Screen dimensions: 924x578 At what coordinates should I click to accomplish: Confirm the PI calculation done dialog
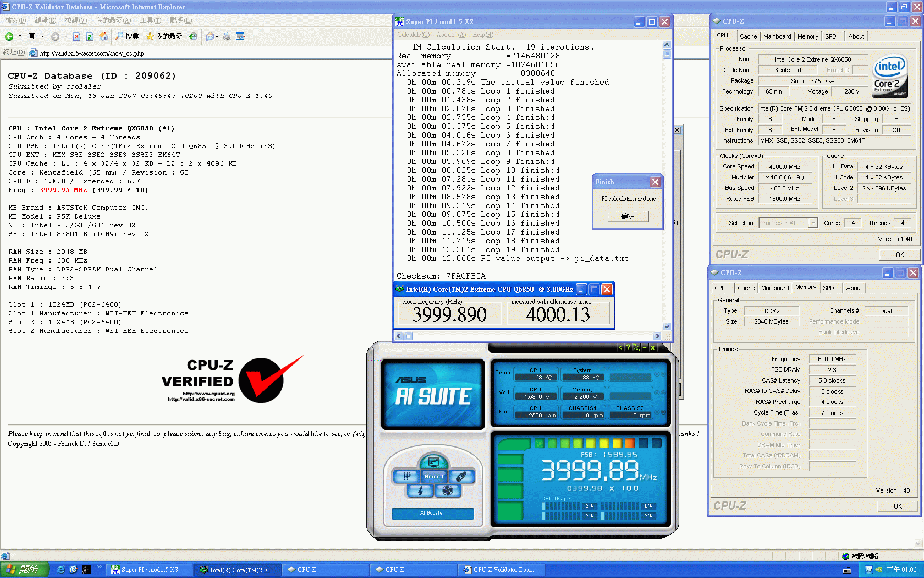(x=628, y=216)
